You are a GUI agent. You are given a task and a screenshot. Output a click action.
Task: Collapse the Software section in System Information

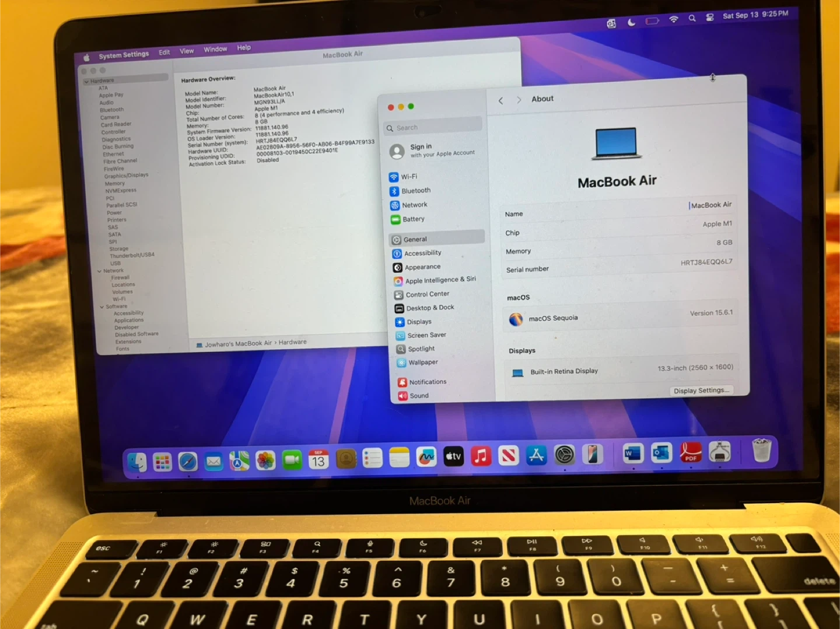click(x=102, y=307)
